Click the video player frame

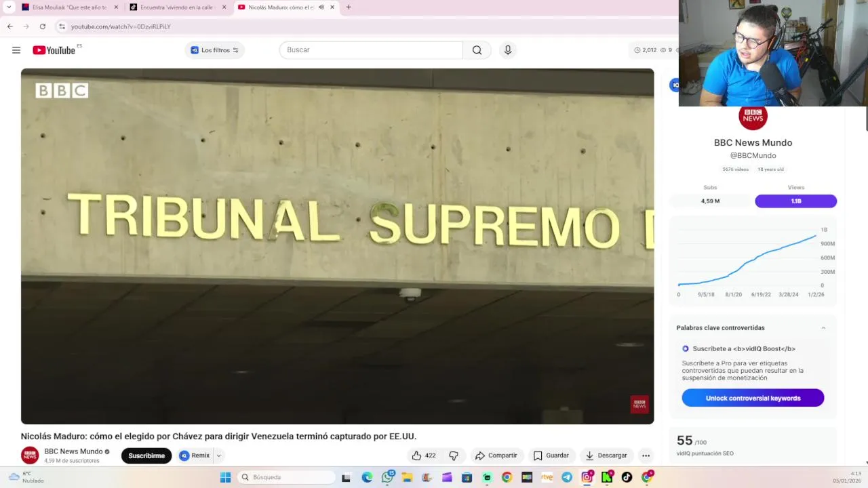click(x=338, y=246)
